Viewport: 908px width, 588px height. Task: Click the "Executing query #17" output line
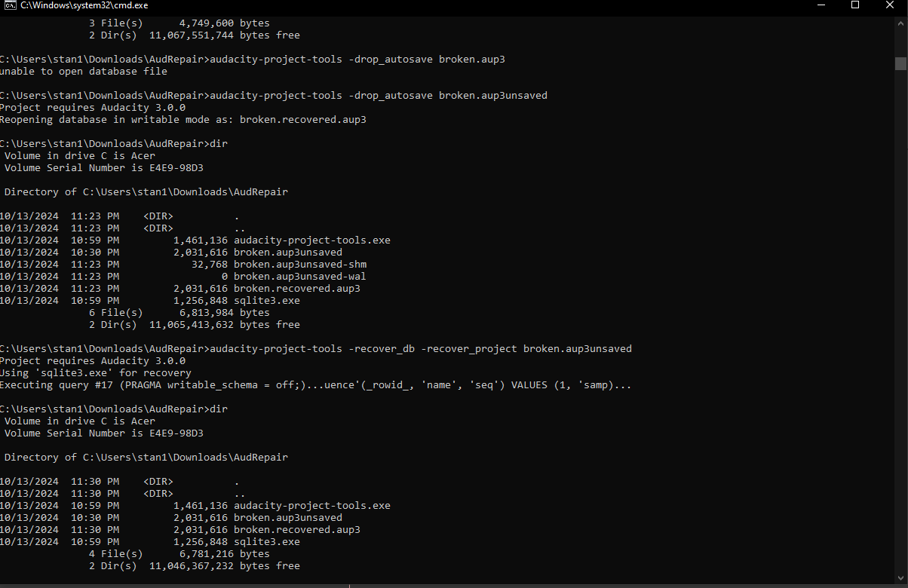point(315,385)
